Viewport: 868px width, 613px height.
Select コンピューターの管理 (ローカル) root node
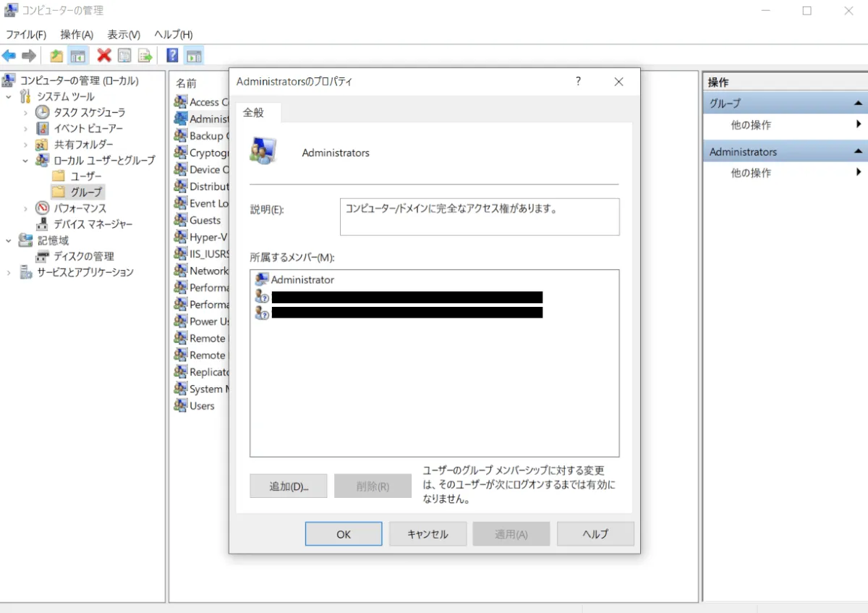click(x=79, y=80)
